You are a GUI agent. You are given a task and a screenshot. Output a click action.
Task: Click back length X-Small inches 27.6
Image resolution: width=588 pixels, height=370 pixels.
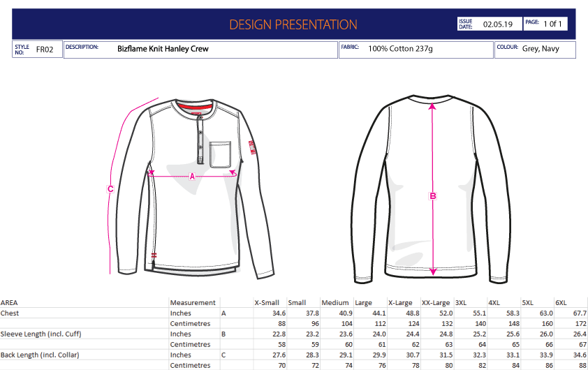pyautogui.click(x=279, y=355)
